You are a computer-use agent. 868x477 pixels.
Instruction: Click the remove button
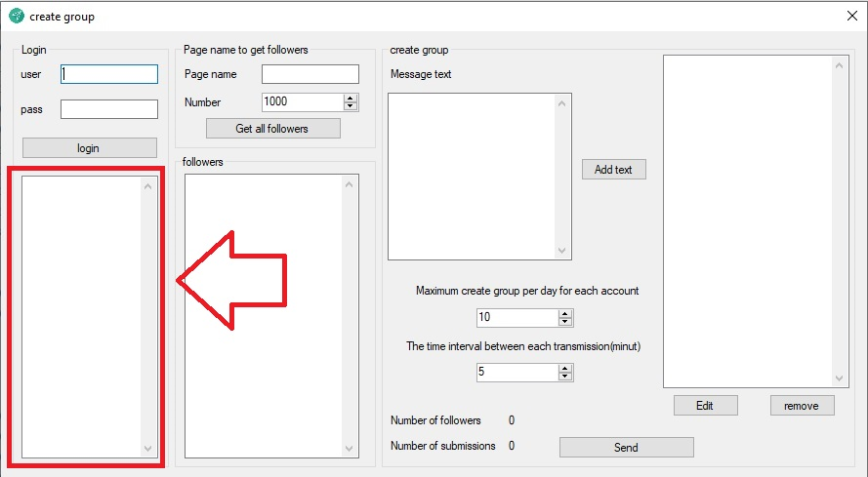(802, 405)
